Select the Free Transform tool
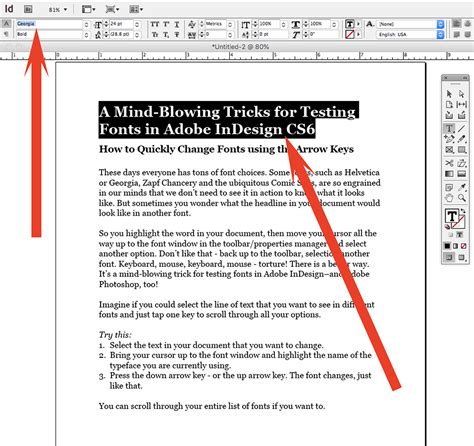The width and height of the screenshot is (474, 446). coord(462,163)
